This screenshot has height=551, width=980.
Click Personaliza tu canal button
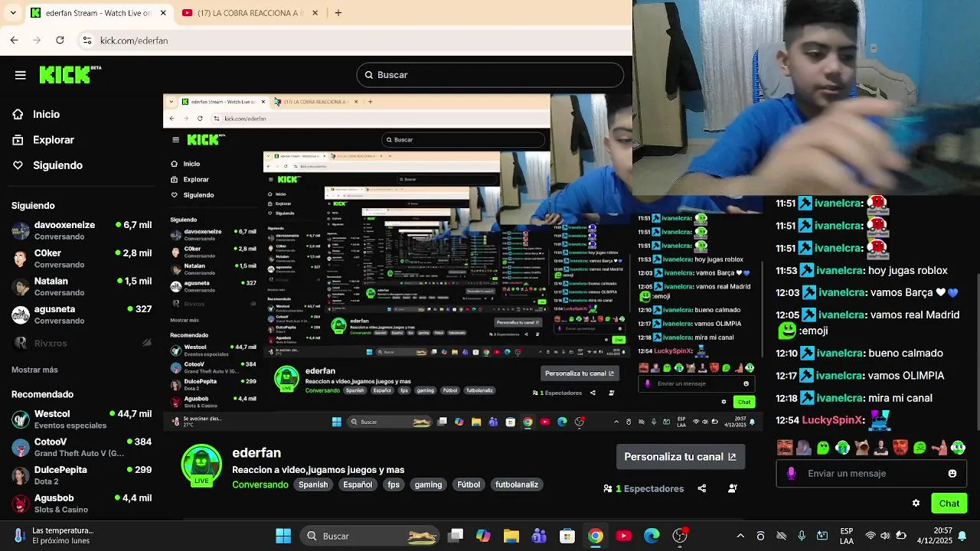[681, 457]
